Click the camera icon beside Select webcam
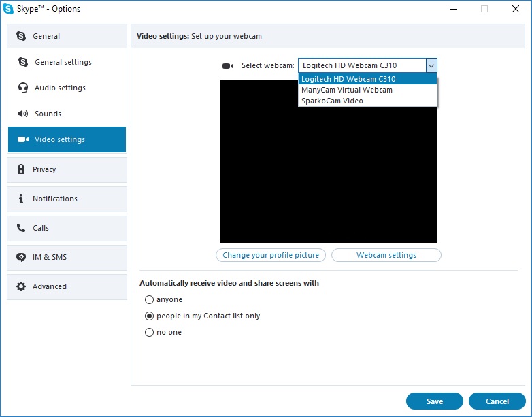 (228, 65)
